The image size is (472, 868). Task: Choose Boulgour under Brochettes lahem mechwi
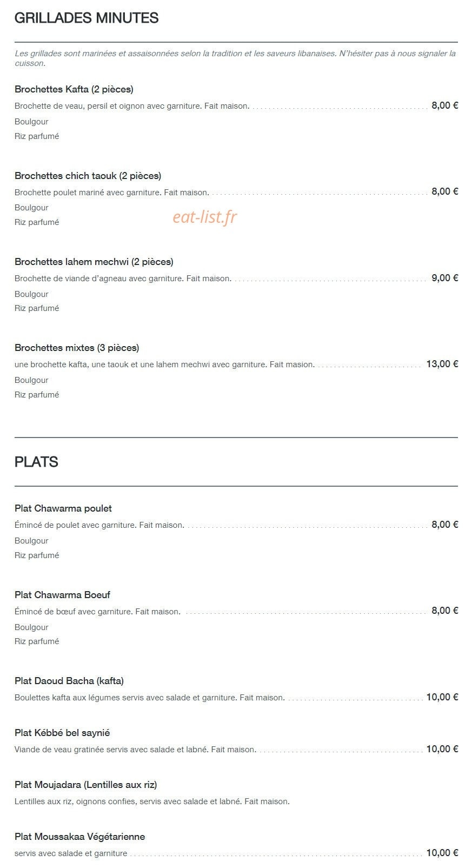31,294
